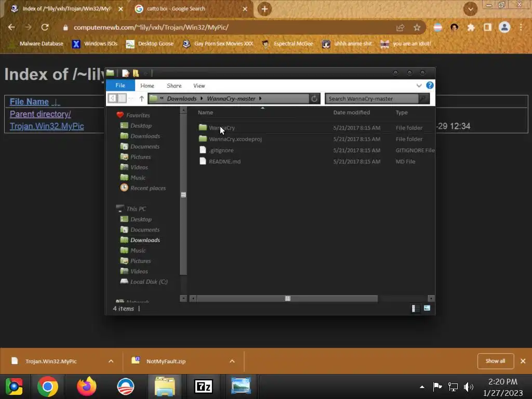
Task: Open Malware Database bookmark
Action: click(x=37, y=44)
